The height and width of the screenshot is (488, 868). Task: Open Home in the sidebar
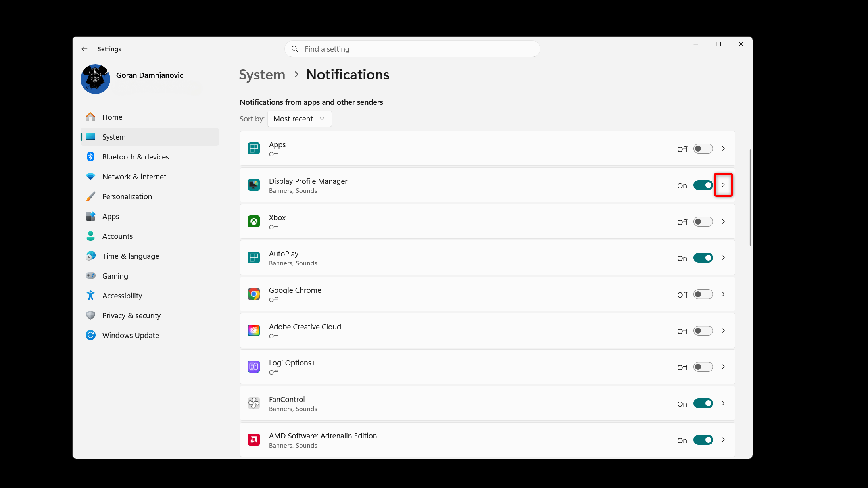tap(150, 117)
